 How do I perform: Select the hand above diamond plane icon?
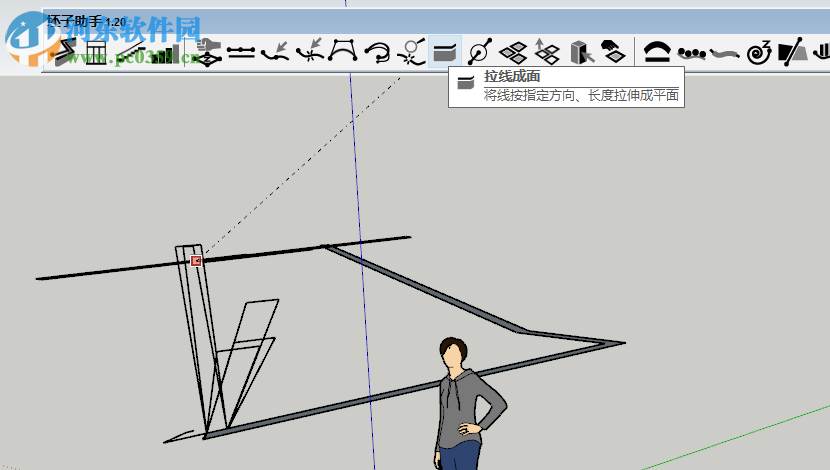coord(614,51)
